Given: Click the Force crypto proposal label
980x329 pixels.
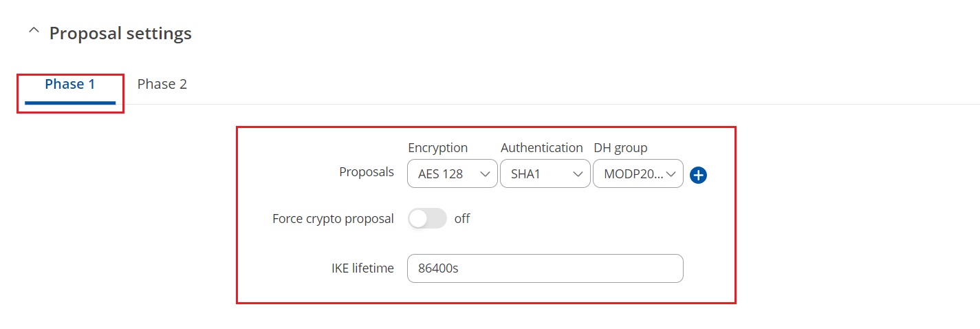Looking at the screenshot, I should pos(333,219).
